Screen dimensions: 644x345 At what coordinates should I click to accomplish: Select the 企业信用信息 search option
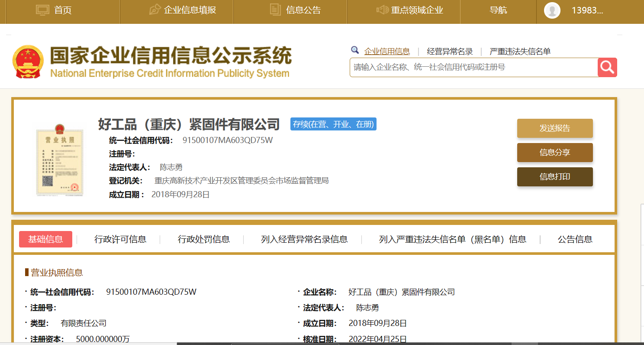387,52
